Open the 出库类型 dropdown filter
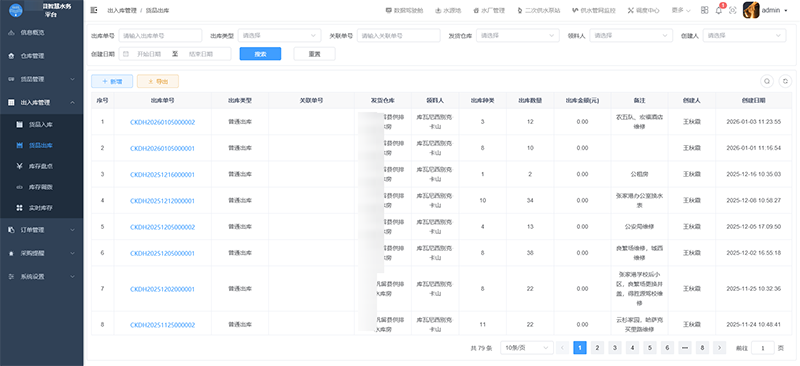 point(280,36)
